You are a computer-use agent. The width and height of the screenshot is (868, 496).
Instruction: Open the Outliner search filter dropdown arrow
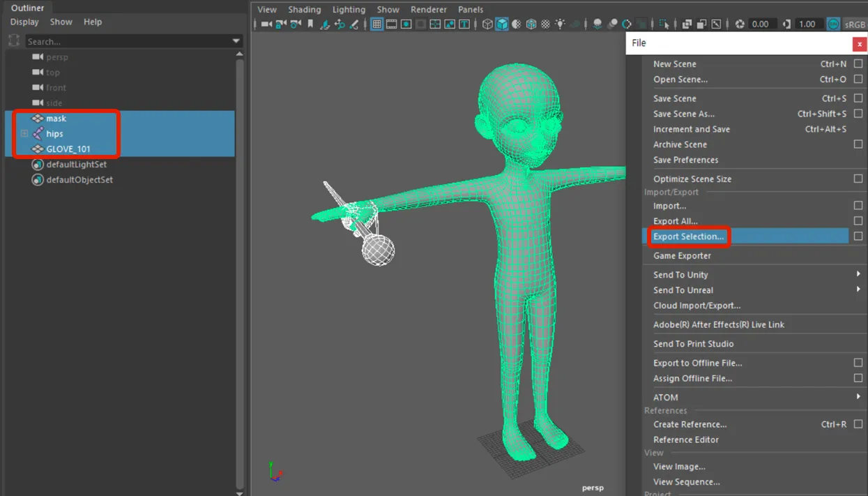[236, 42]
